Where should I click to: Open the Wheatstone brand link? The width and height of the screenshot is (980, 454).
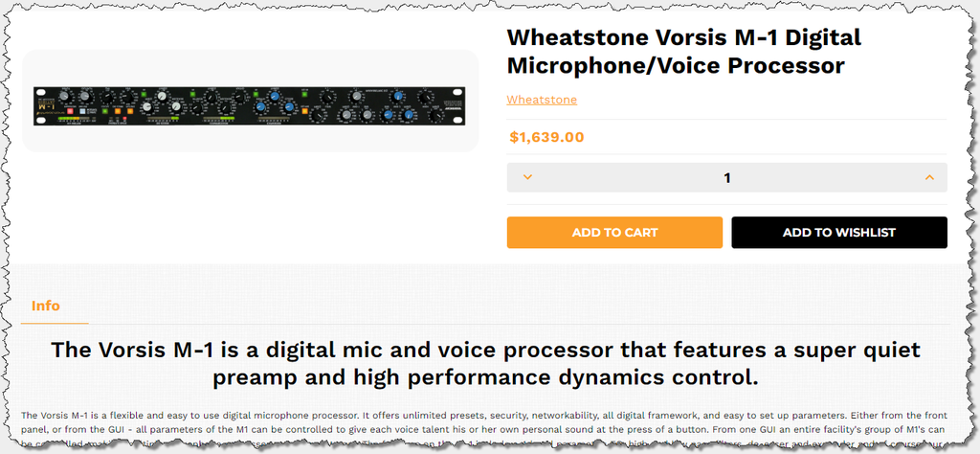(542, 100)
